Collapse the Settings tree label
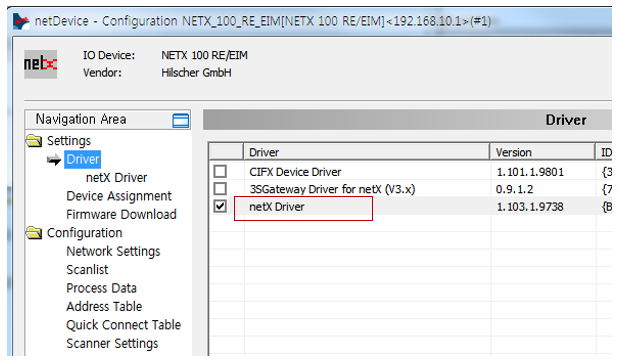 pyautogui.click(x=69, y=141)
